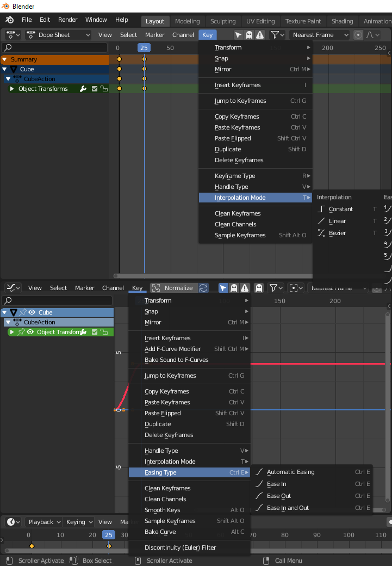Enable the Normalize toggle in Graph Editor
Viewport: 392px width, 566px height.
174,288
